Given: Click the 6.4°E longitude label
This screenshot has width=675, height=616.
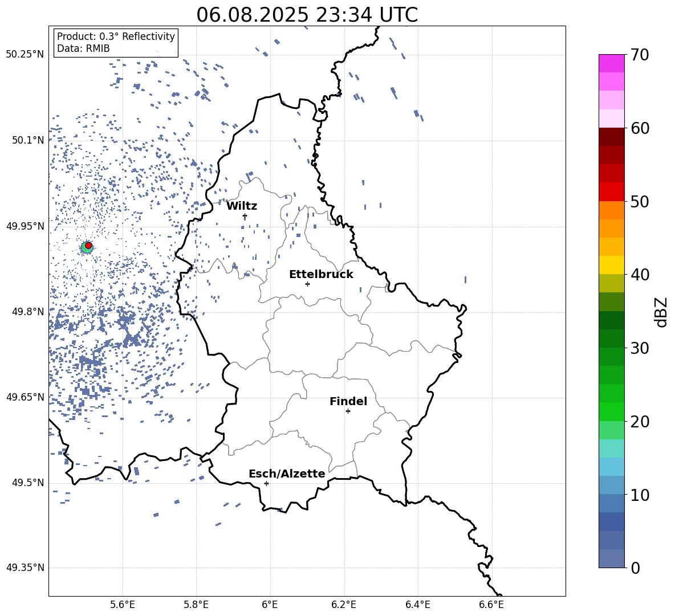Looking at the screenshot, I should (417, 605).
